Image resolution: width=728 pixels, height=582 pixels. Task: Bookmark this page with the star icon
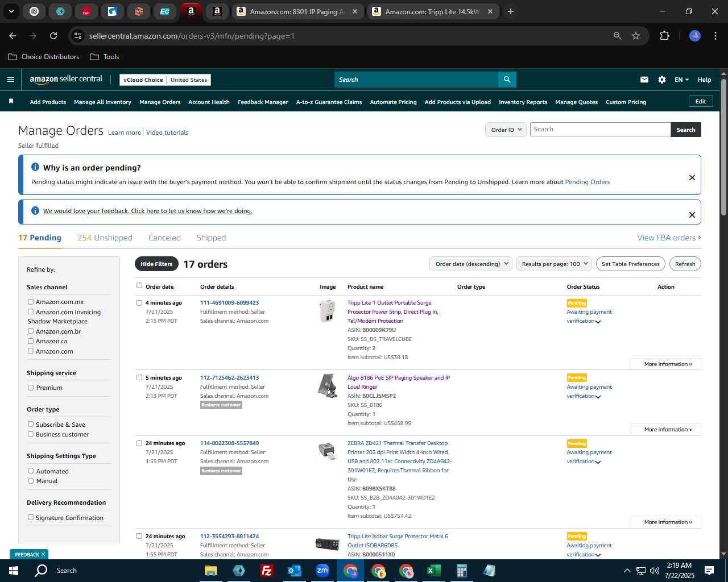point(636,36)
